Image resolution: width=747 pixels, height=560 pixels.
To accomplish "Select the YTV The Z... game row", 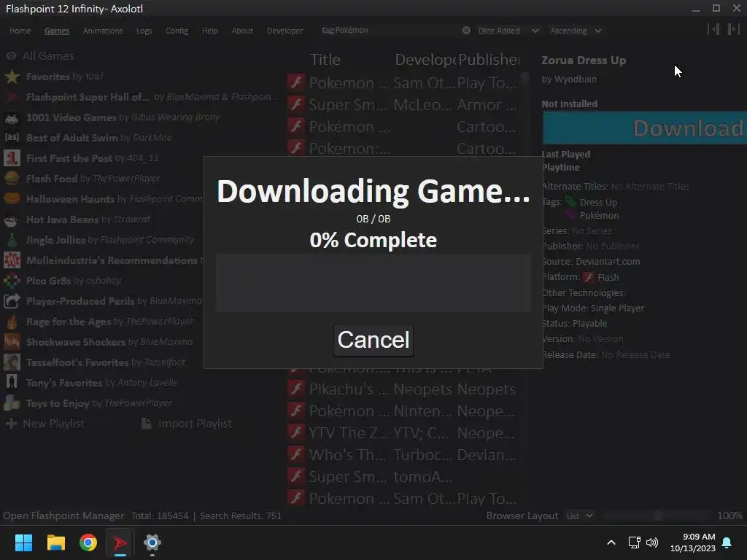I will (x=403, y=433).
